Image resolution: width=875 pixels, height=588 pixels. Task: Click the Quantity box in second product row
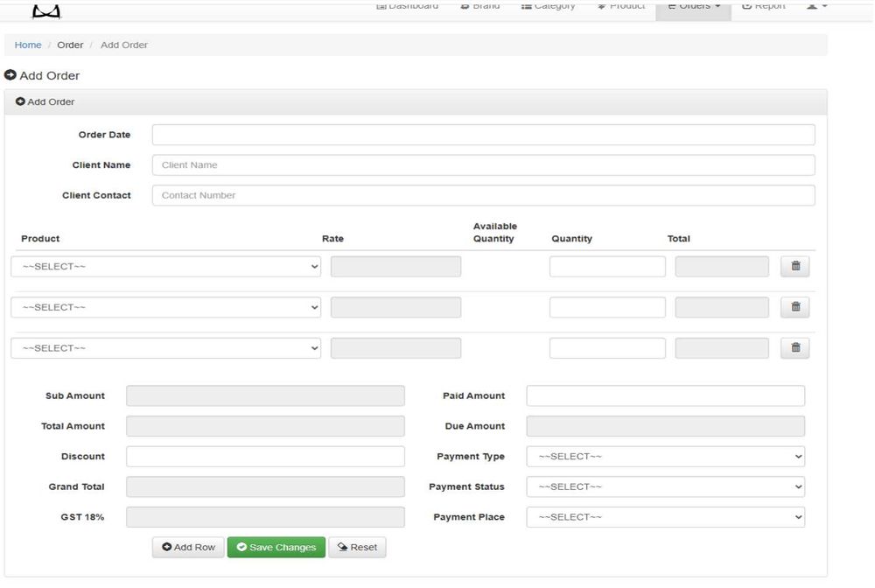[607, 307]
